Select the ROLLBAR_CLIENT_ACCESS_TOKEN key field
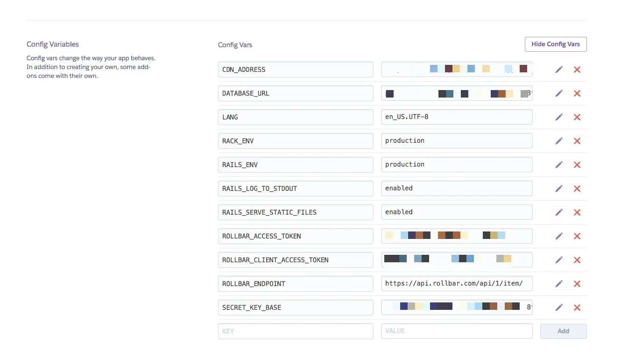Viewport: 635px width, 364px height. [296, 260]
